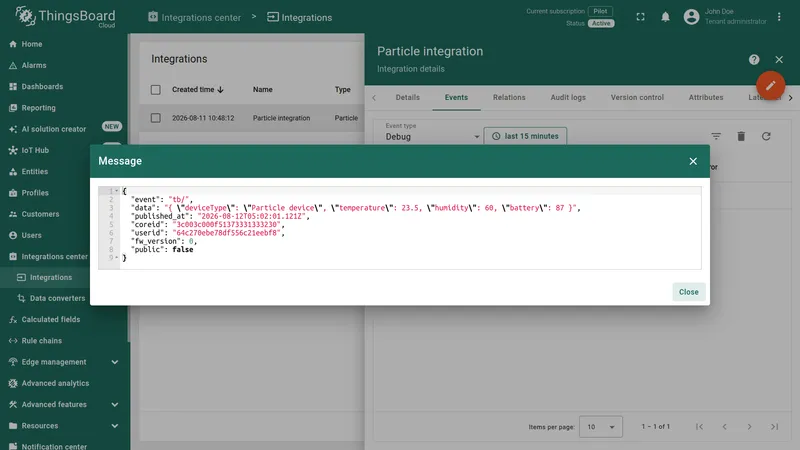Clear events with trash icon
This screenshot has height=450, width=800.
click(x=741, y=136)
